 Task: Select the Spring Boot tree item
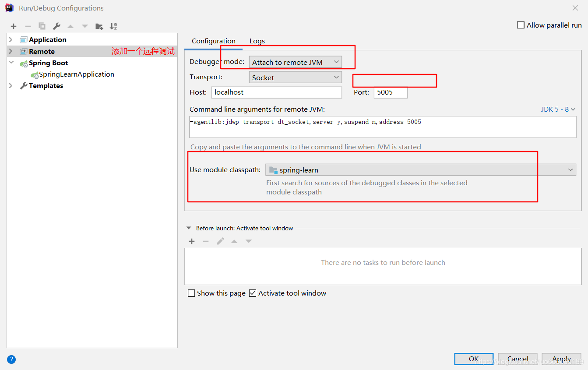pyautogui.click(x=92, y=63)
